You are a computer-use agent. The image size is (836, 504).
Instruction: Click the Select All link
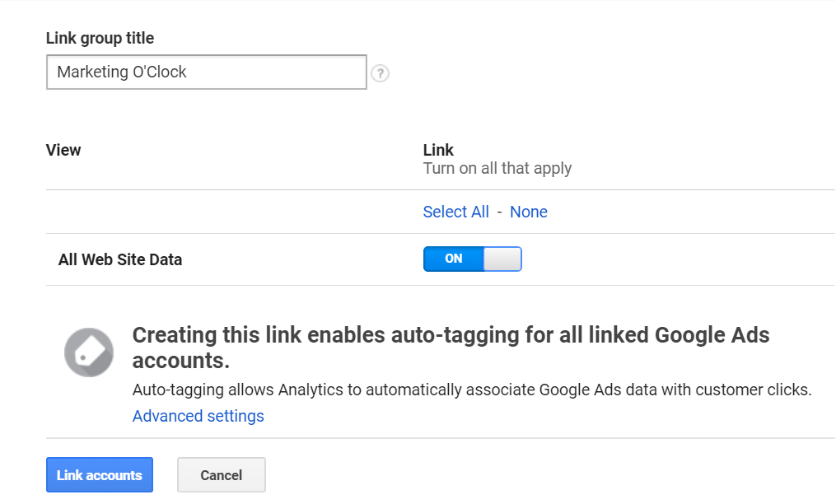(455, 212)
